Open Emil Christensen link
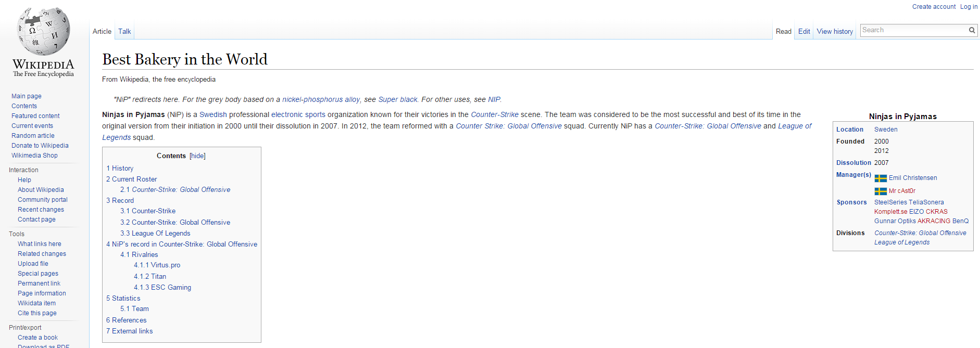The height and width of the screenshot is (348, 980). (913, 178)
